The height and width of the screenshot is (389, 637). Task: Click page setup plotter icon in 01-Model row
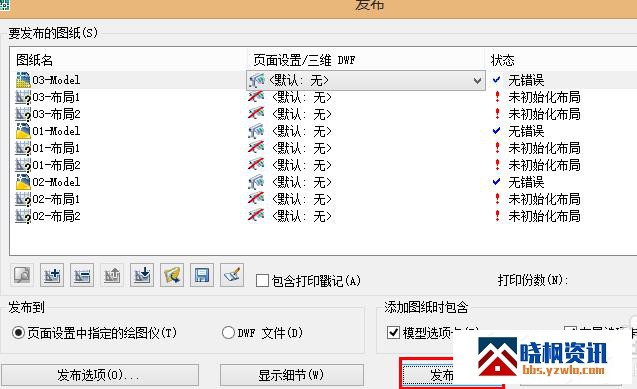coord(256,132)
